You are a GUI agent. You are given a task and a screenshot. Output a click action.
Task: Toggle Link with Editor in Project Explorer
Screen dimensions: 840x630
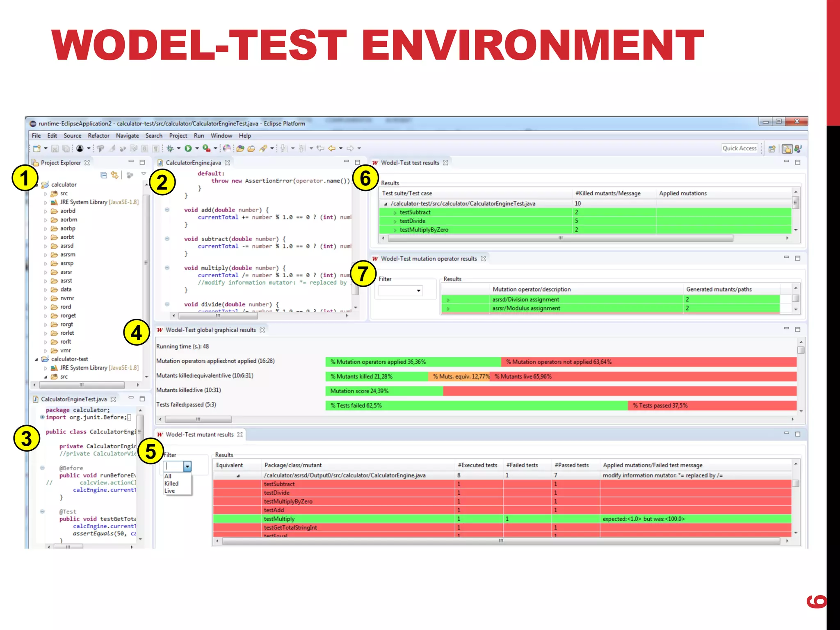point(115,176)
